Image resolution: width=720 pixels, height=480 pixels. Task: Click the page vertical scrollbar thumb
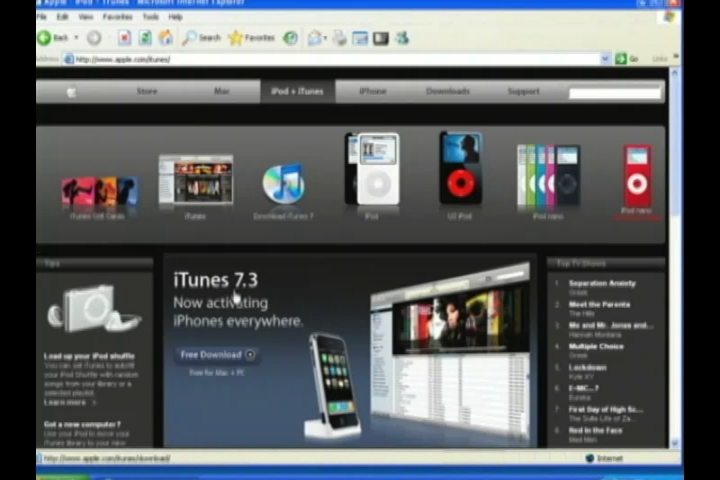pos(675,147)
